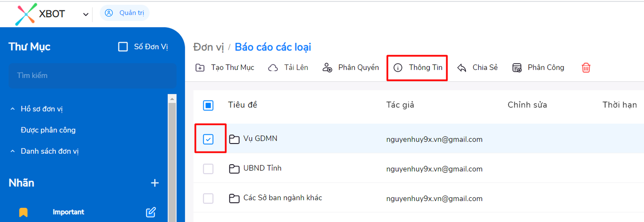Toggle the Số Đơn Vị checkbox
644x222 pixels.
click(123, 47)
